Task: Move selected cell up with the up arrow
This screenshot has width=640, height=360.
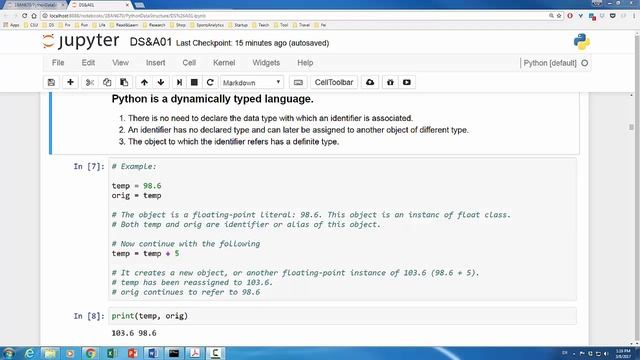Action: point(144,82)
